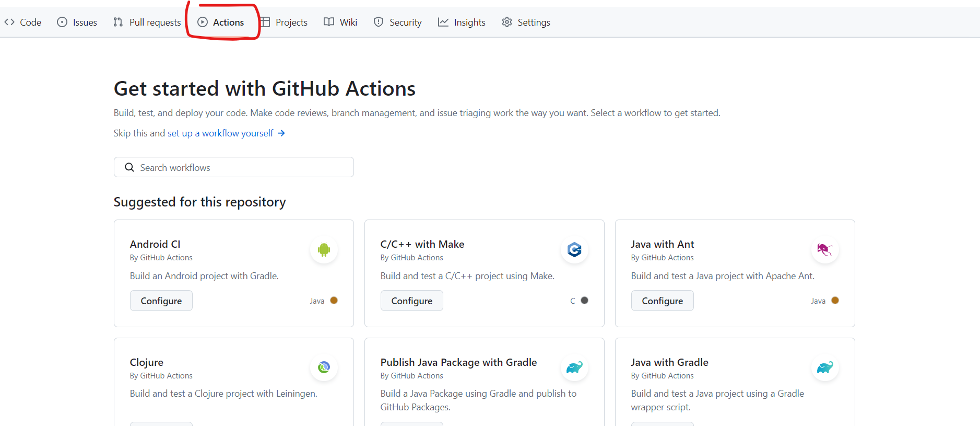
Task: Click the C/C++ hexagon logo
Action: coord(575,250)
